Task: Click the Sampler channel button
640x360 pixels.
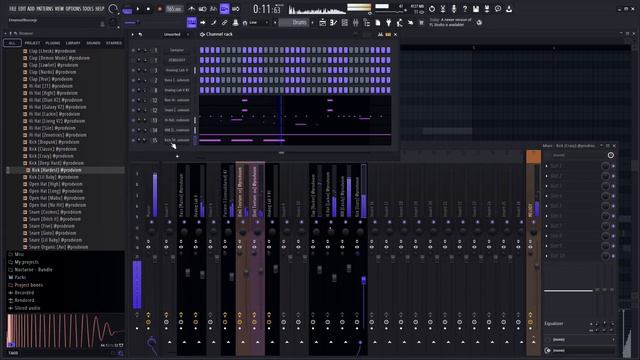Action: click(177, 50)
